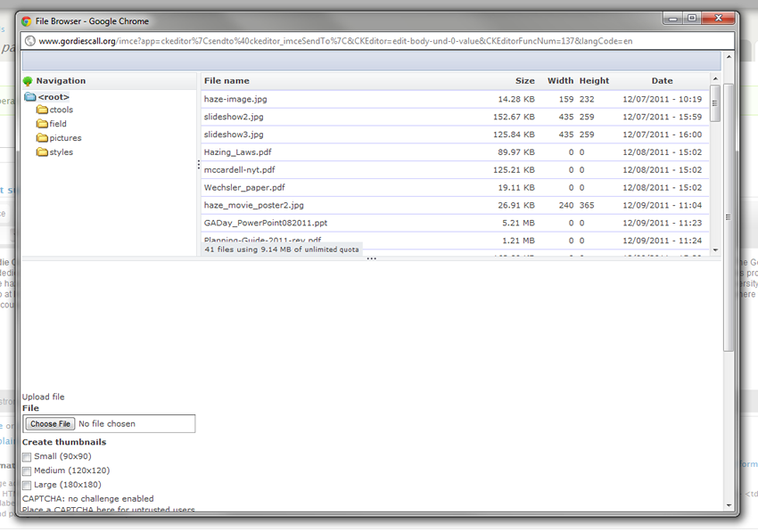Click the field folder icon
Viewport: 758px width, 532px height.
pos(42,125)
